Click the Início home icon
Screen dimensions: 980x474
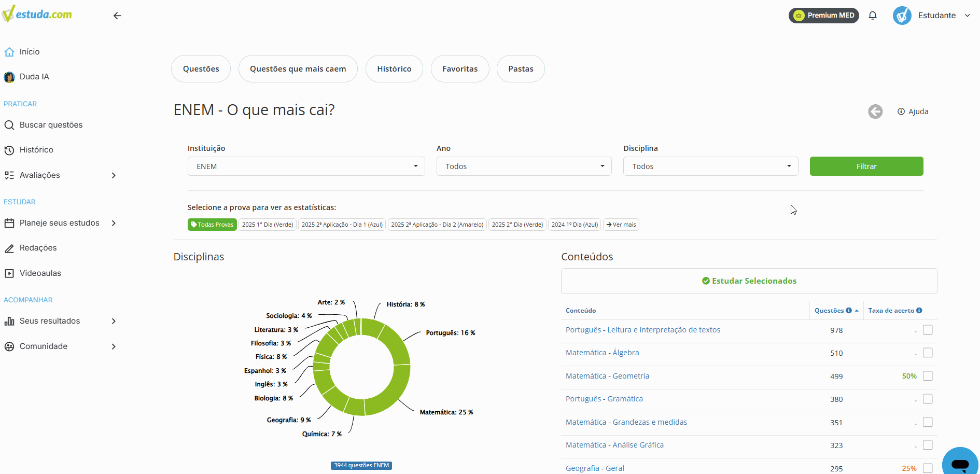[x=9, y=52]
